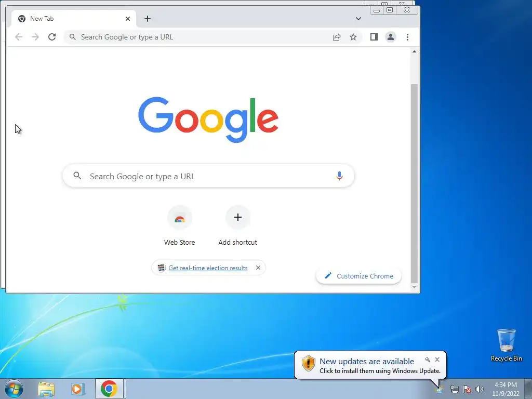532x399 pixels.
Task: Click the address bar magnifier icon
Action: 72,37
